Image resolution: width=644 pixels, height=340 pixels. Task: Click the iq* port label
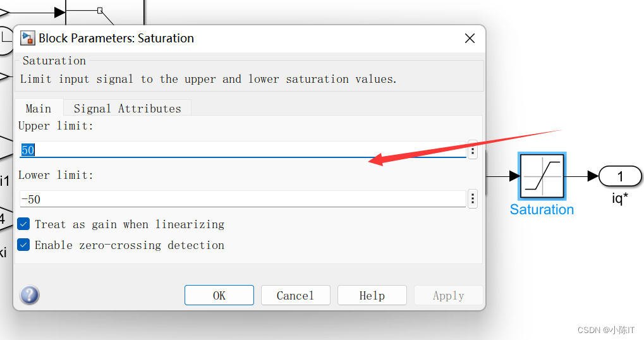tap(620, 198)
